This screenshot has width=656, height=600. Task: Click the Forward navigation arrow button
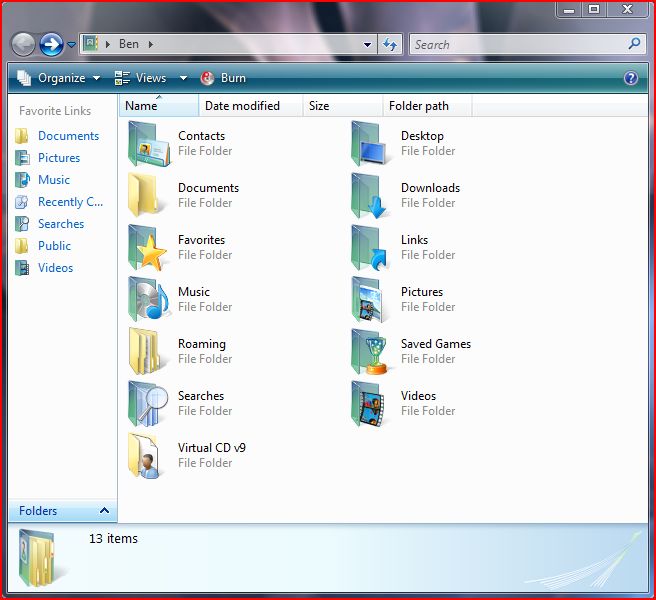(51, 44)
